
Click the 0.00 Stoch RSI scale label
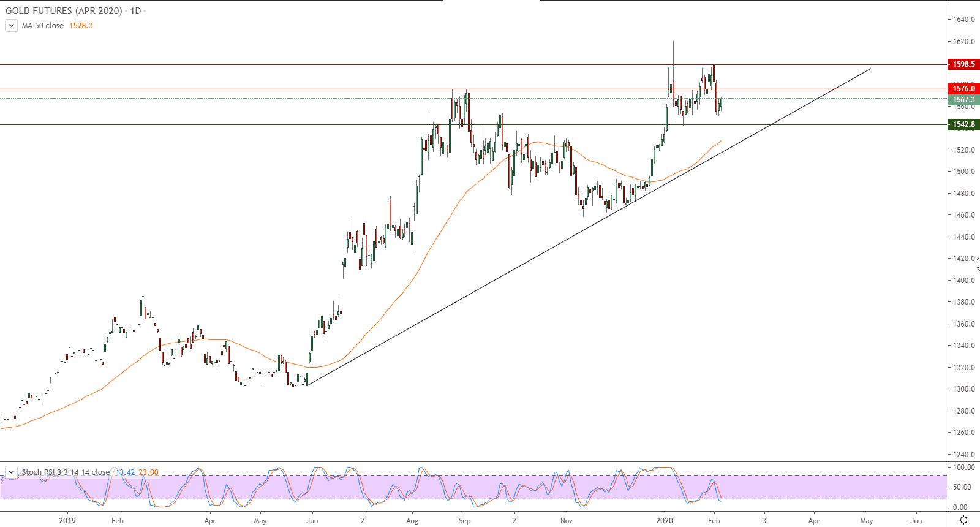[x=961, y=507]
